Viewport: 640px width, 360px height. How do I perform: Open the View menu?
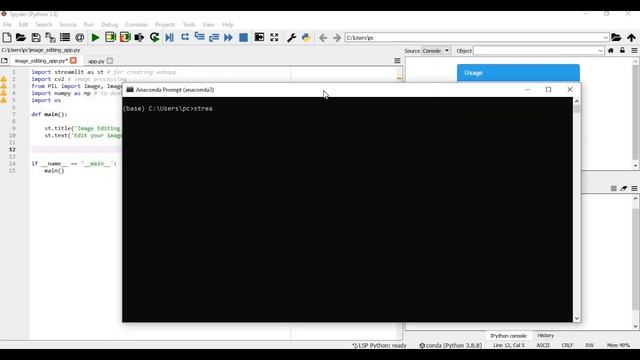[x=208, y=24]
